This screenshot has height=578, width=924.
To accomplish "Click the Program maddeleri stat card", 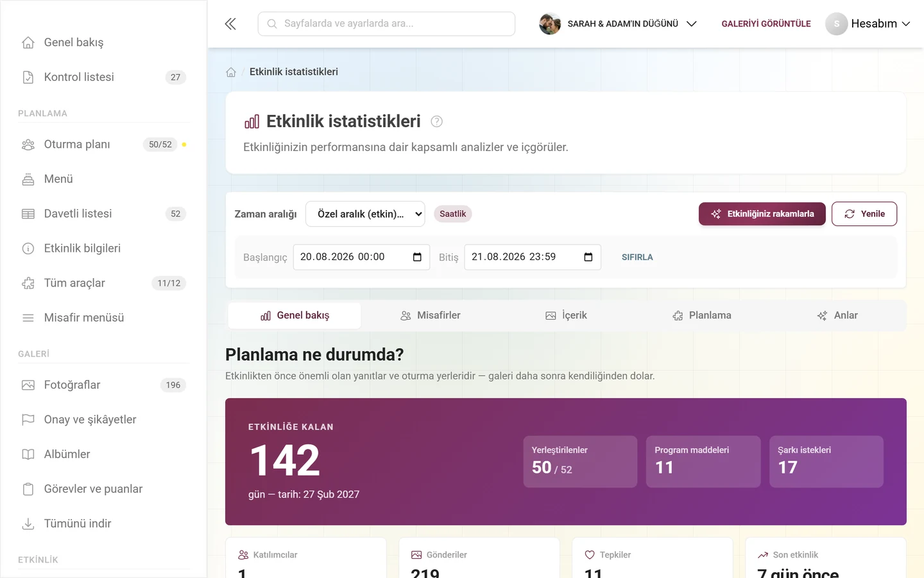I will click(x=703, y=462).
